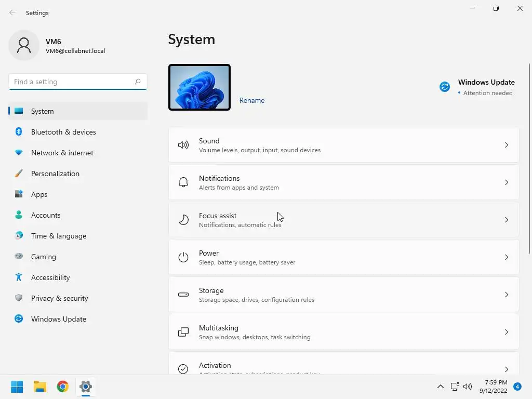
Task: Open the Apps settings section
Action: pyautogui.click(x=78, y=194)
